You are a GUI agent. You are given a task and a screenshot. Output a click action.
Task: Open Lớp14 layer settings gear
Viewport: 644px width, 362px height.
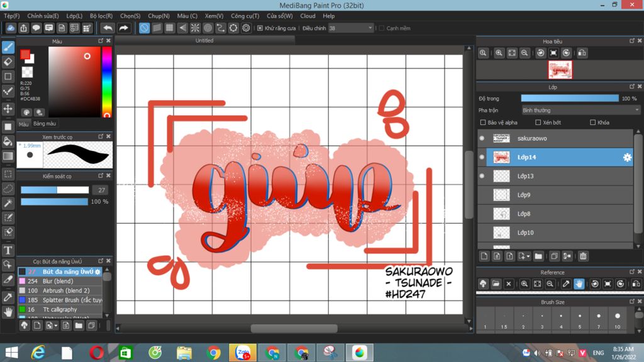[x=627, y=157]
